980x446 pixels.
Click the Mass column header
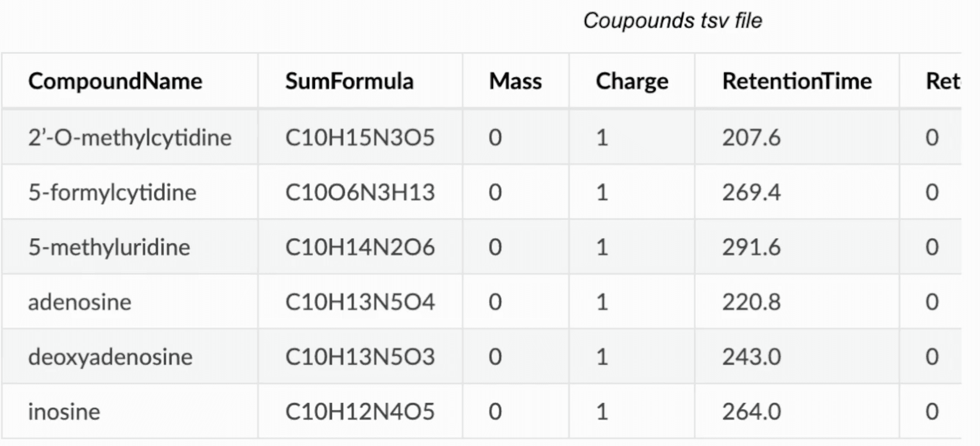tap(515, 81)
